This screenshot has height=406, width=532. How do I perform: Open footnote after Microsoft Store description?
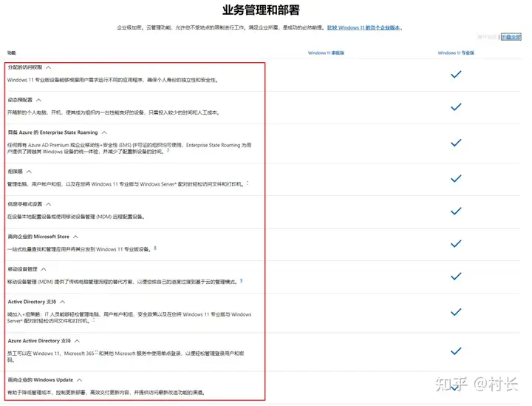tap(155, 248)
